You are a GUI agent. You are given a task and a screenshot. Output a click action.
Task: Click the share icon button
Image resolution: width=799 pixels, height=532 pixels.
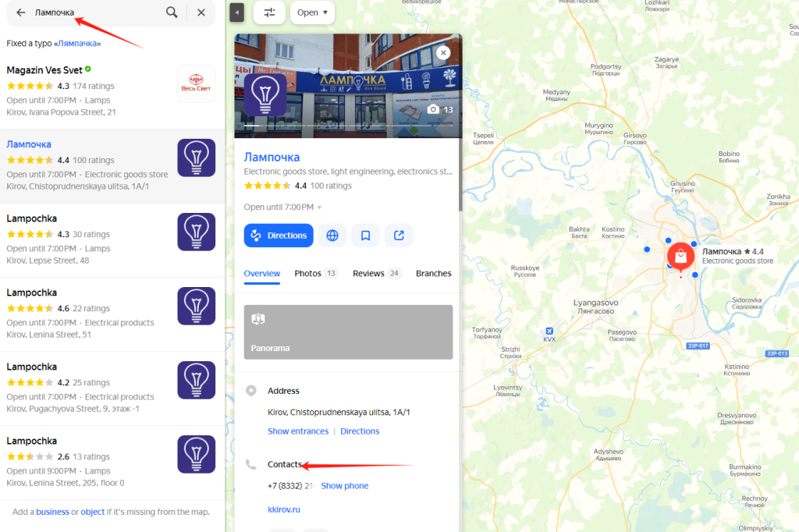399,236
